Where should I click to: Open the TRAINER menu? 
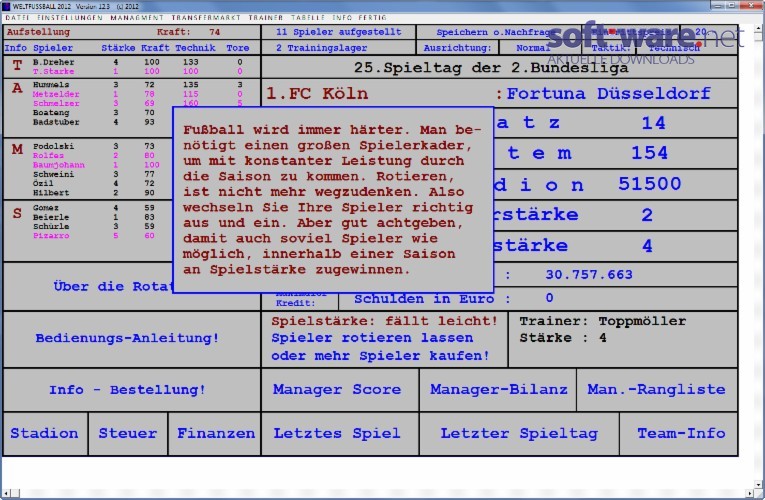coord(265,18)
